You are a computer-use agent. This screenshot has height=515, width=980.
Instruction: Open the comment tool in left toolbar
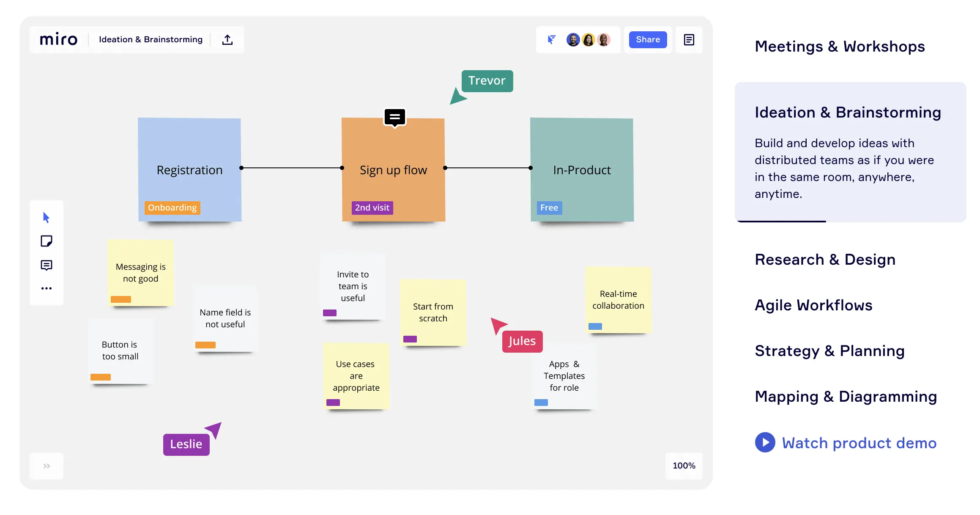pos(47,265)
